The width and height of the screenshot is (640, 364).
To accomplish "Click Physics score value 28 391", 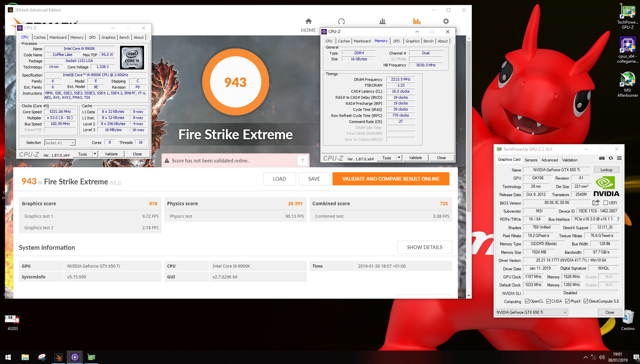I will tap(295, 204).
